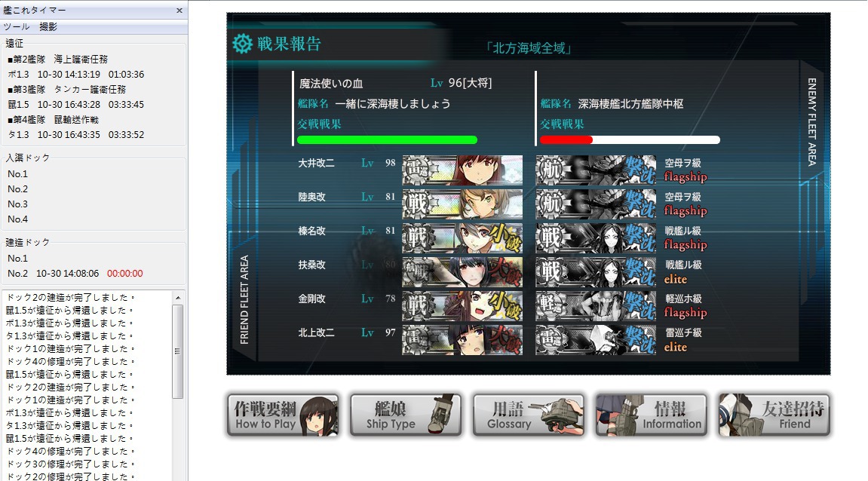Open the 用語 Glossary button

[x=529, y=415]
